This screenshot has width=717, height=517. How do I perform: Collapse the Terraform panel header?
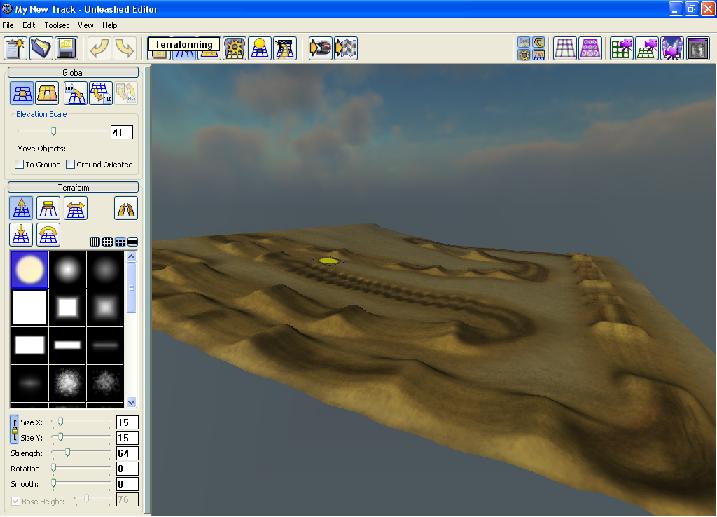[74, 187]
